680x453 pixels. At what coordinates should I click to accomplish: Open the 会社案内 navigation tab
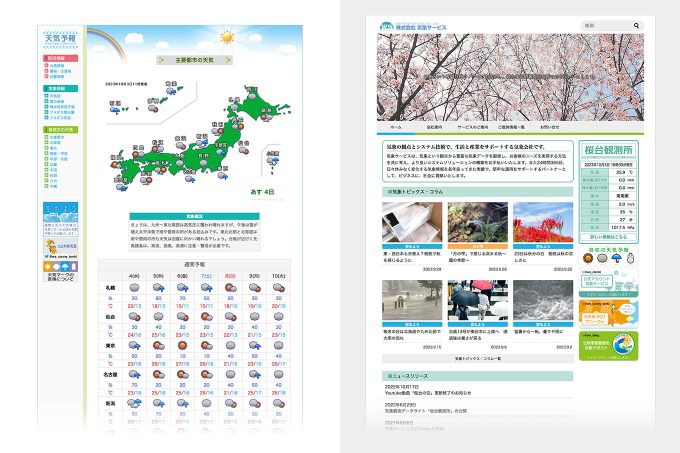click(x=434, y=128)
